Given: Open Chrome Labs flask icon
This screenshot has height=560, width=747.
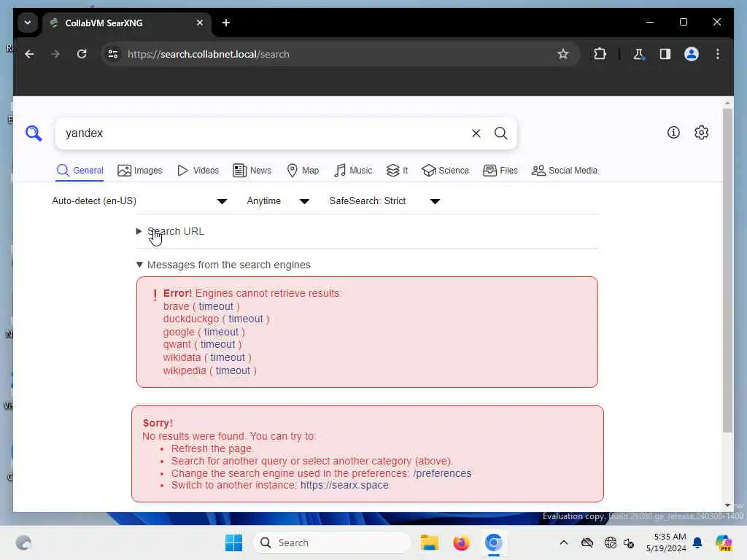Looking at the screenshot, I should click(638, 54).
